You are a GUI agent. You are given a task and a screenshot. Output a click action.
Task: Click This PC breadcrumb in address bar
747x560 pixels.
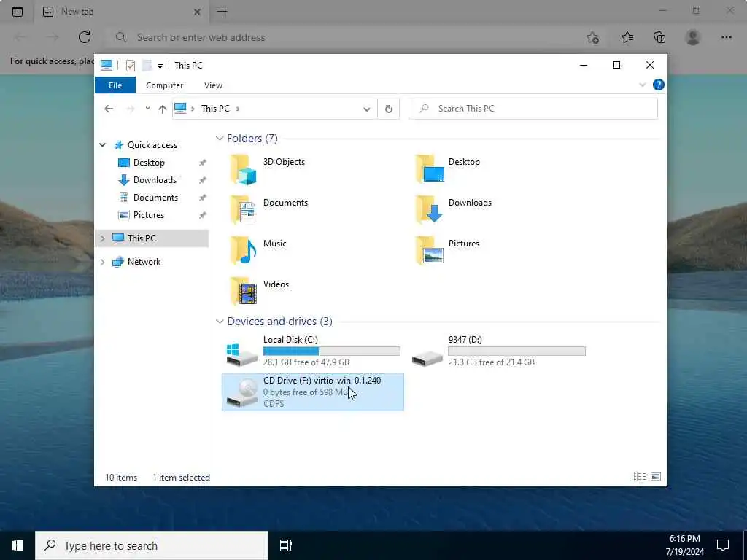tap(215, 109)
